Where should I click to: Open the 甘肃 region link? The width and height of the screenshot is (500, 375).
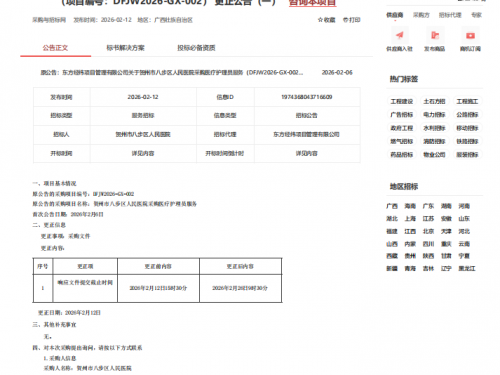coord(446,256)
